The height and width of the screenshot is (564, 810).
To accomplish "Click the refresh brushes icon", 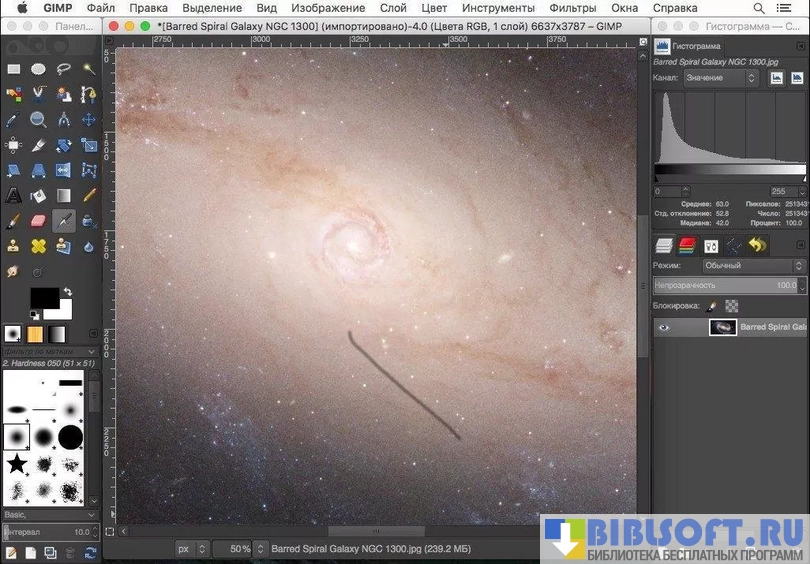I will [x=91, y=552].
